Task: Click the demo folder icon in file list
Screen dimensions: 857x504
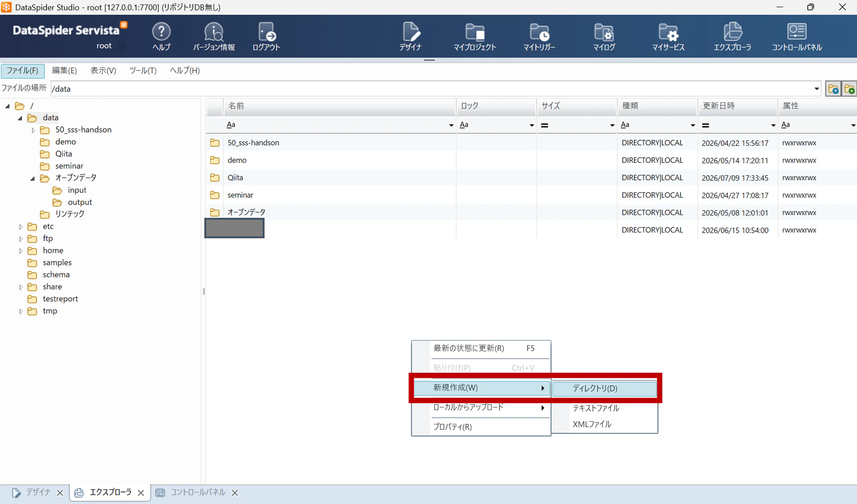Action: click(x=215, y=160)
